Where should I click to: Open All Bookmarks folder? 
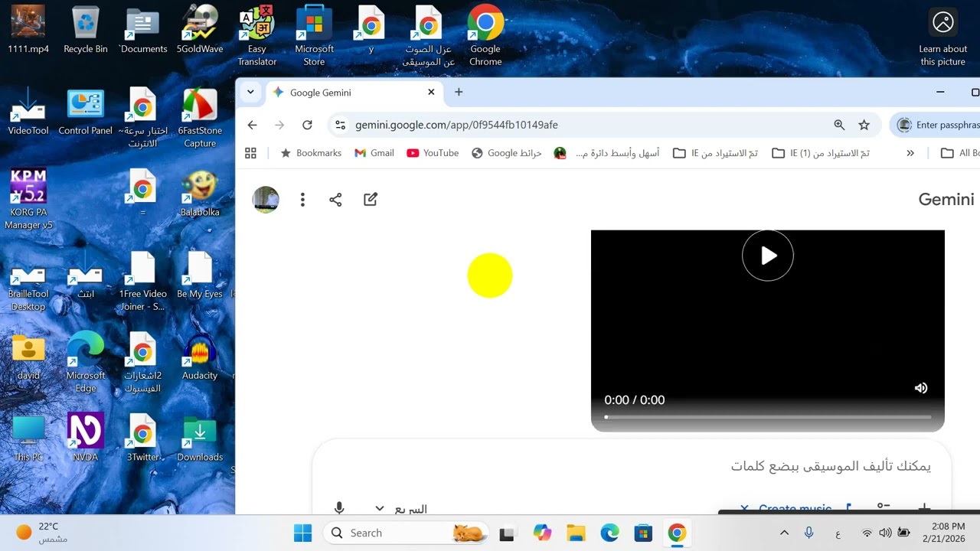(x=959, y=153)
